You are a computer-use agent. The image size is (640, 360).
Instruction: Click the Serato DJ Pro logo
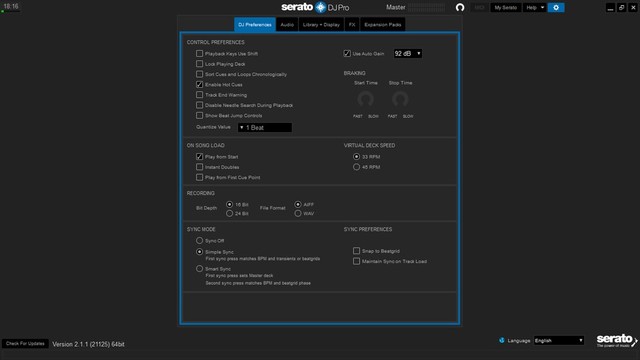pos(315,7)
